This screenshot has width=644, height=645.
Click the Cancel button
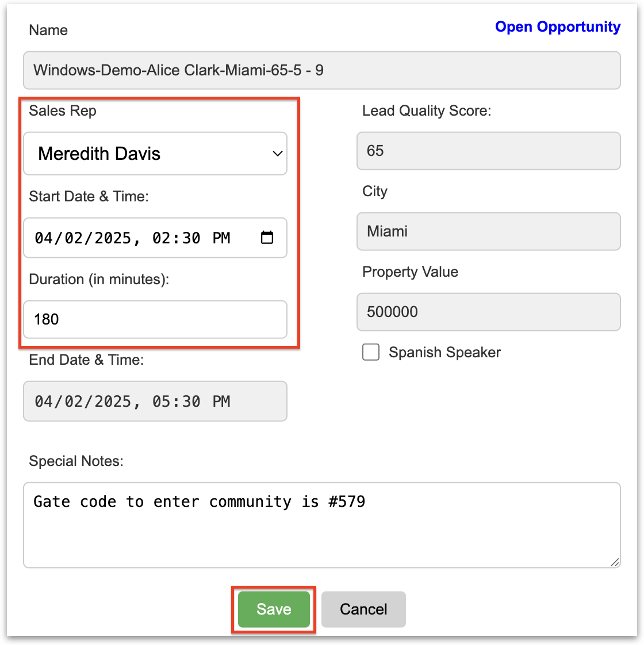[363, 609]
